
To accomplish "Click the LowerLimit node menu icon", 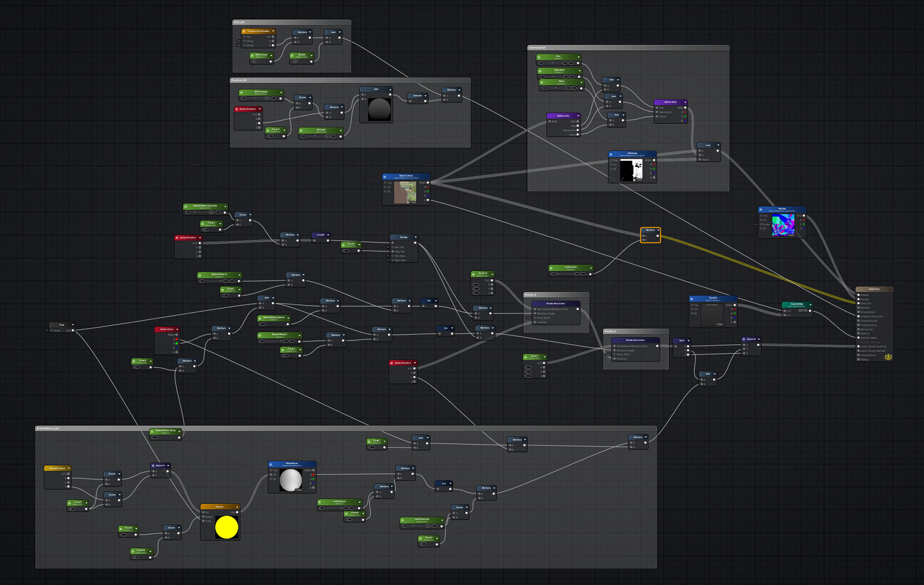I will (x=552, y=268).
